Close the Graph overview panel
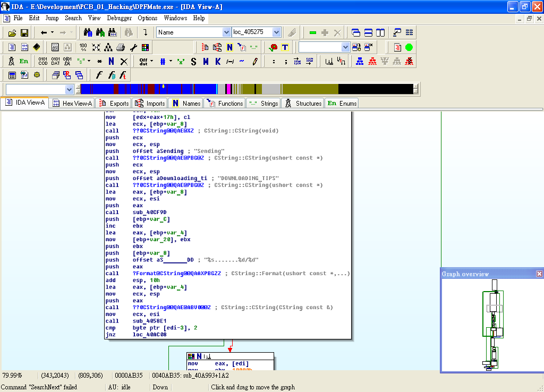 point(539,274)
